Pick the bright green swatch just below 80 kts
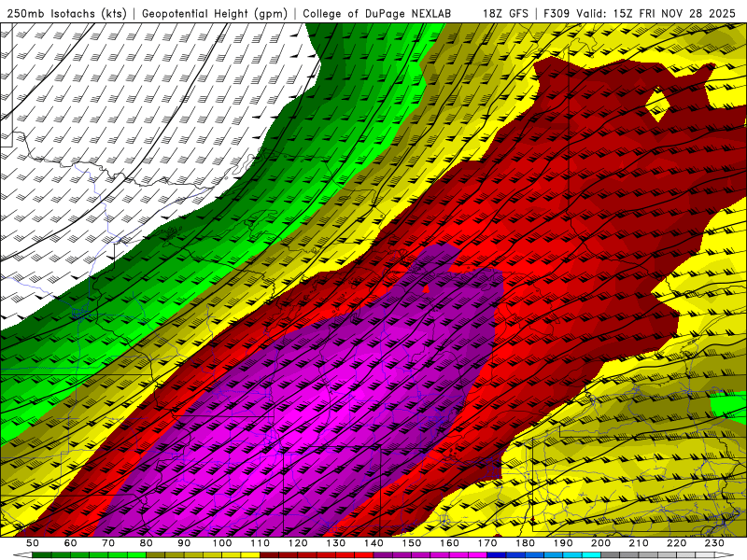 136,555
